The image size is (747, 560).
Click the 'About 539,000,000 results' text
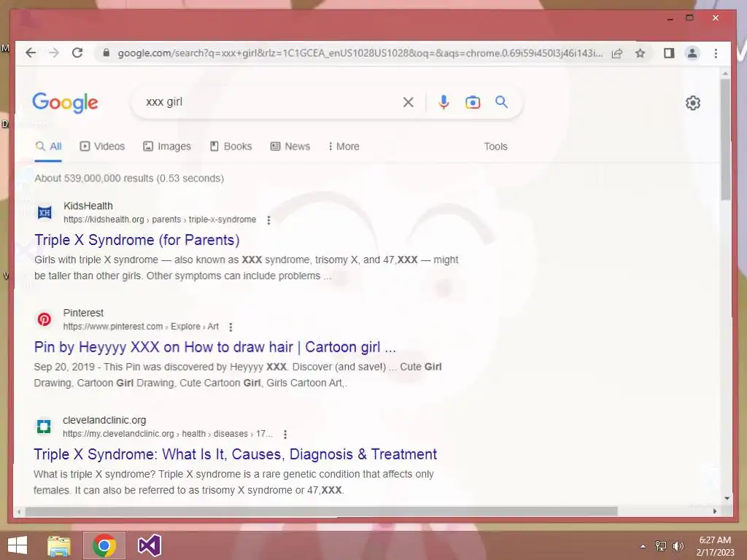click(x=129, y=178)
